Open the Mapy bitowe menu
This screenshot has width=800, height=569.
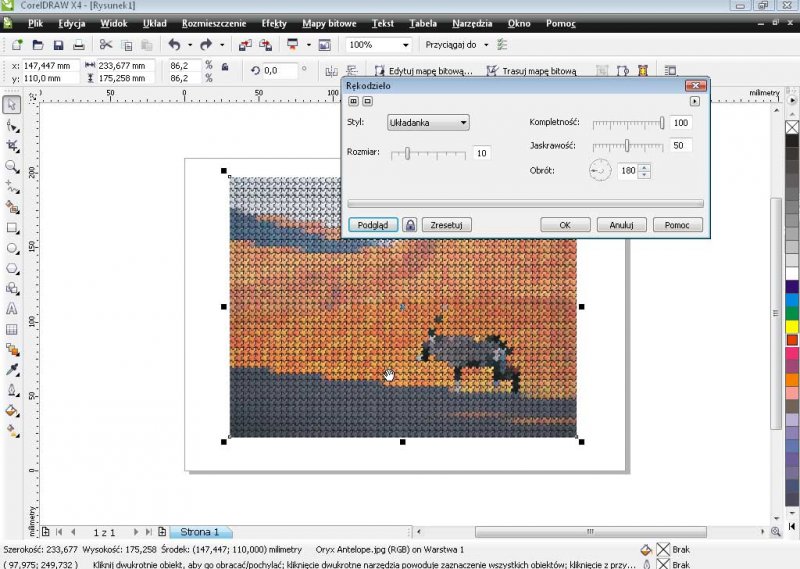(x=329, y=22)
